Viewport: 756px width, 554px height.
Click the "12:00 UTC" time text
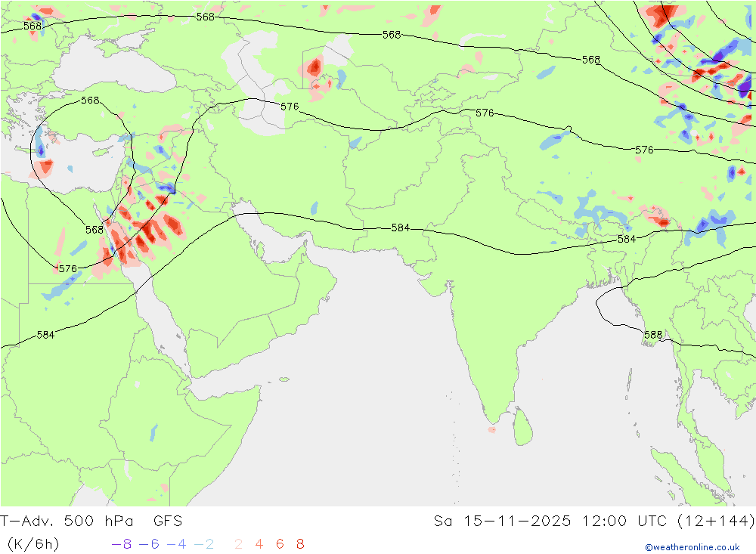tap(624, 522)
